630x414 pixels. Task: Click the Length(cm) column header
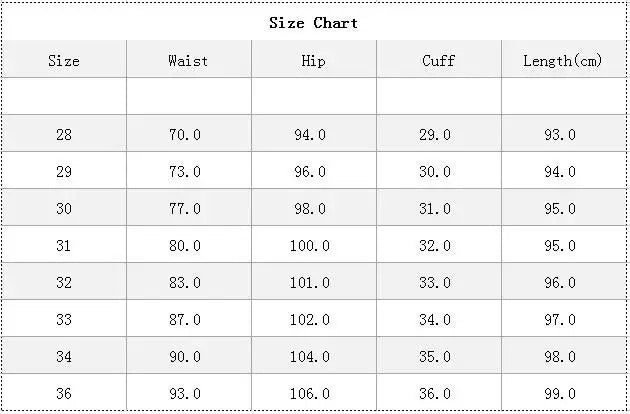click(x=563, y=61)
